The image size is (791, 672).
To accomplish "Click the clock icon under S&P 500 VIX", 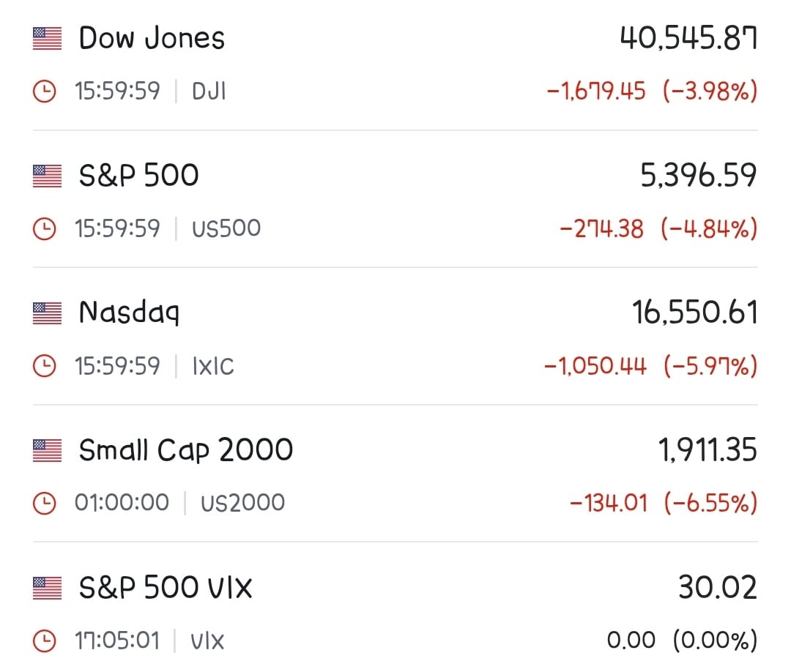I will tap(45, 641).
